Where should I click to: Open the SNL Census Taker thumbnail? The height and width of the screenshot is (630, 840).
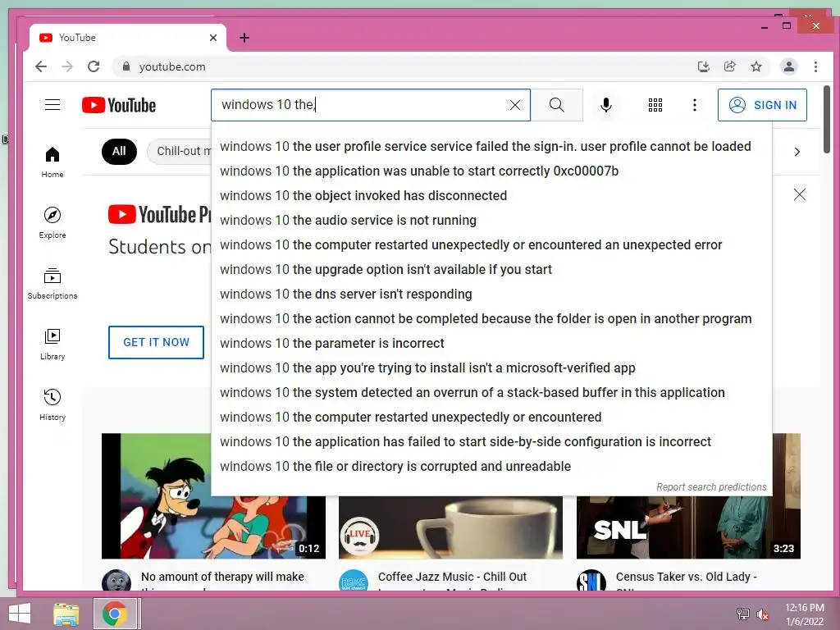[x=688, y=527]
